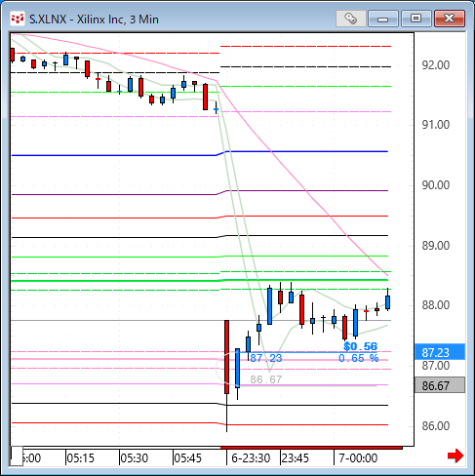Click the 92.00 price scale label
The width and height of the screenshot is (475, 476).
pyautogui.click(x=436, y=65)
